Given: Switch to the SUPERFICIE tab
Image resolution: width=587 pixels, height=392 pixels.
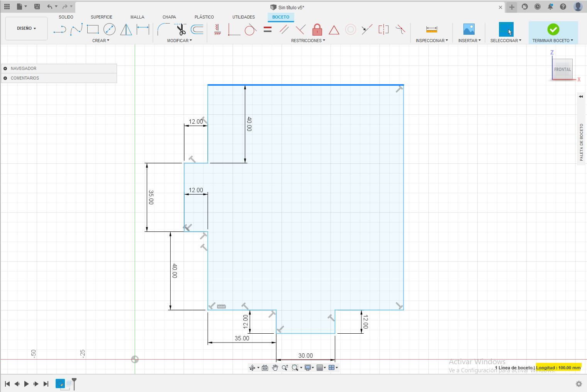Looking at the screenshot, I should (102, 17).
